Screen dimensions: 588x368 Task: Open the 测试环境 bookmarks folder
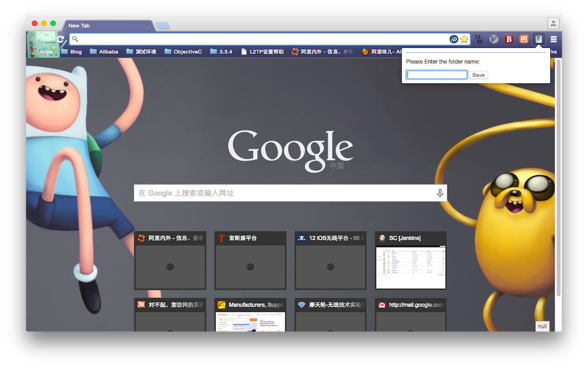click(141, 52)
